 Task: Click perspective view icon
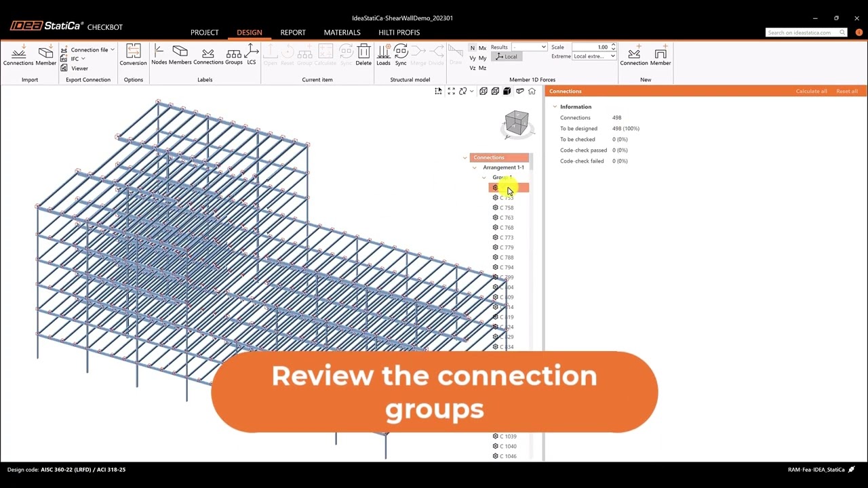[520, 91]
